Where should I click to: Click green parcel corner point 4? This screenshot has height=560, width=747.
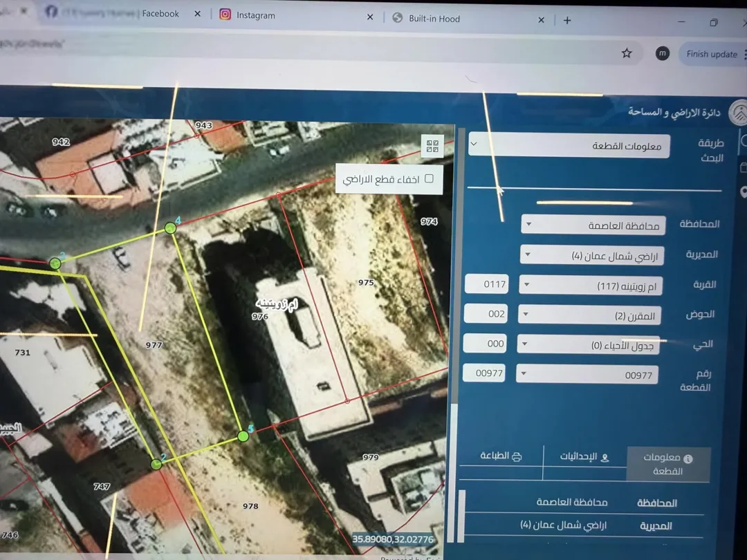click(170, 228)
